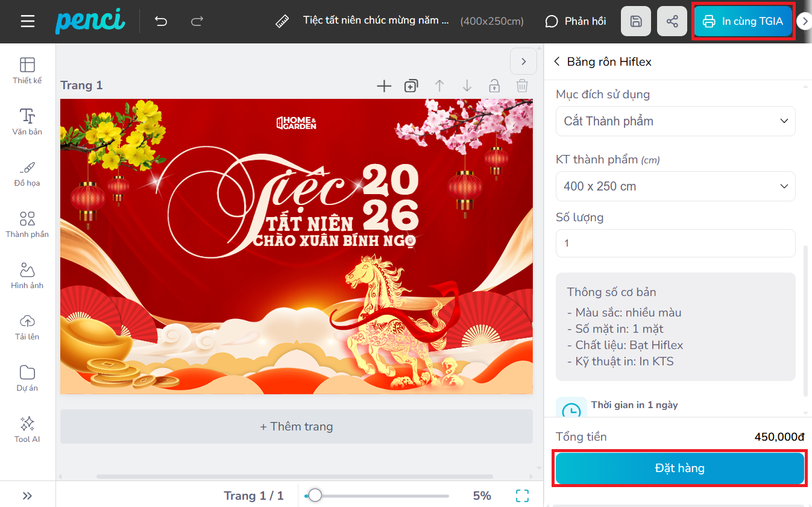The image size is (812, 507).
Task: Click the Số lượng quantity field
Action: click(x=675, y=244)
